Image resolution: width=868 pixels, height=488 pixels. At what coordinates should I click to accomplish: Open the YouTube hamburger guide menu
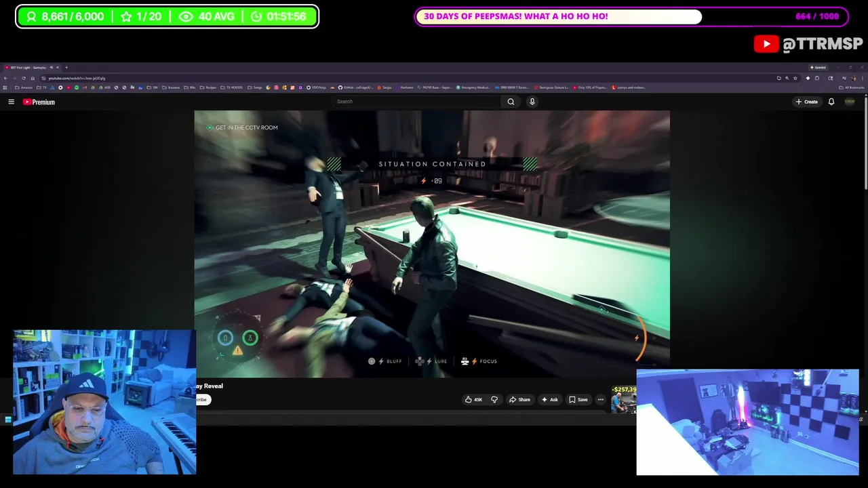coord(11,102)
